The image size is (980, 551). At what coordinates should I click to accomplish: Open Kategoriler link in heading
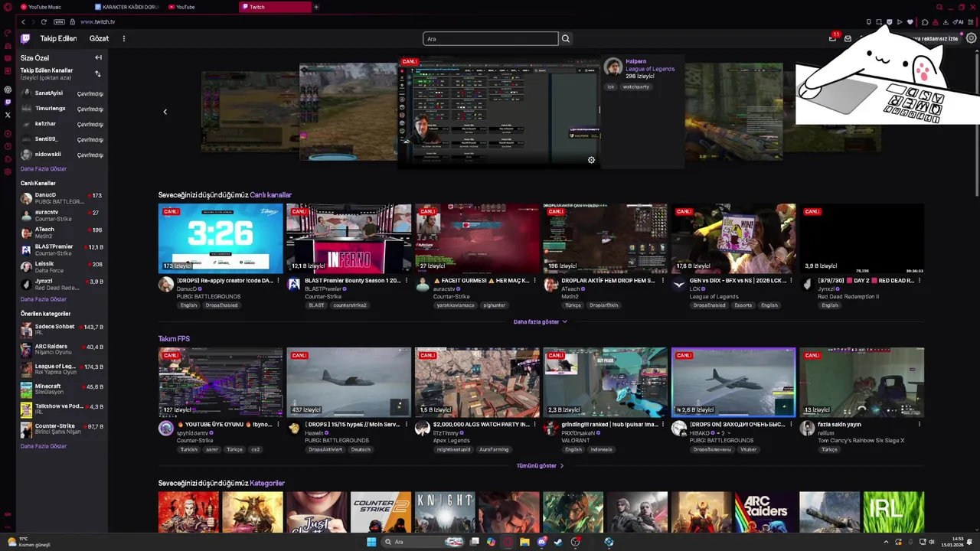click(x=267, y=483)
